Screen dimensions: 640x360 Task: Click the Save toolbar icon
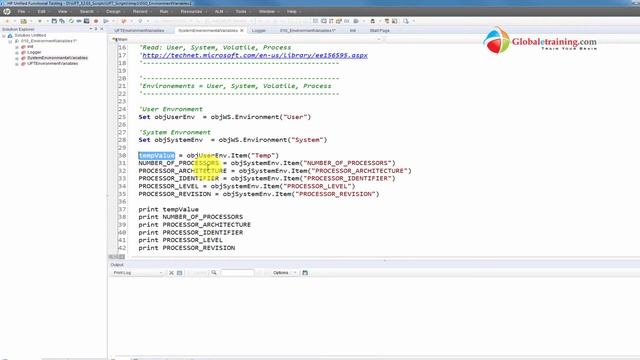pyautogui.click(x=54, y=21)
